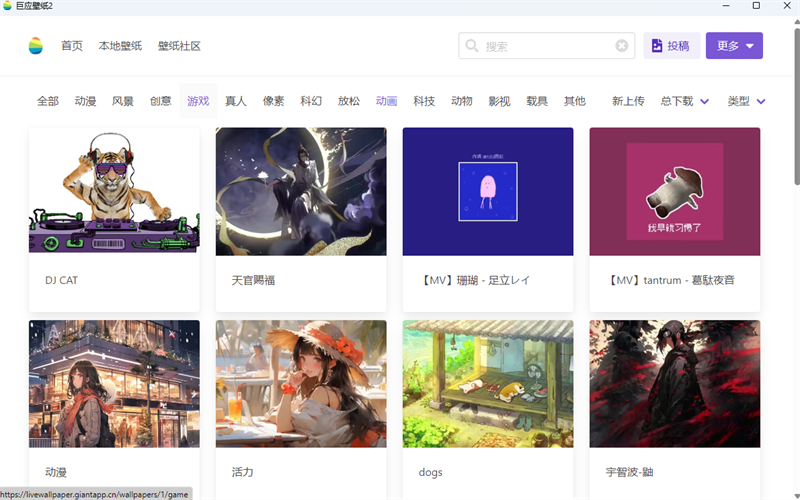Expand the 类型 type dropdown
Image resolution: width=800 pixels, height=500 pixels.
pos(746,101)
